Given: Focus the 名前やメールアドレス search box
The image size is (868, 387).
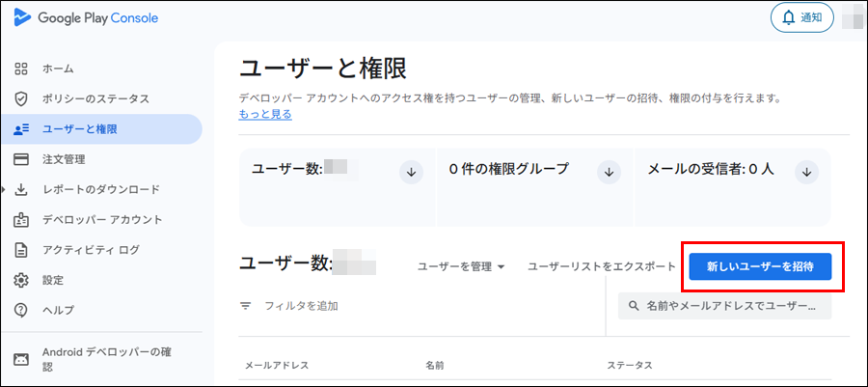Looking at the screenshot, I should click(724, 306).
